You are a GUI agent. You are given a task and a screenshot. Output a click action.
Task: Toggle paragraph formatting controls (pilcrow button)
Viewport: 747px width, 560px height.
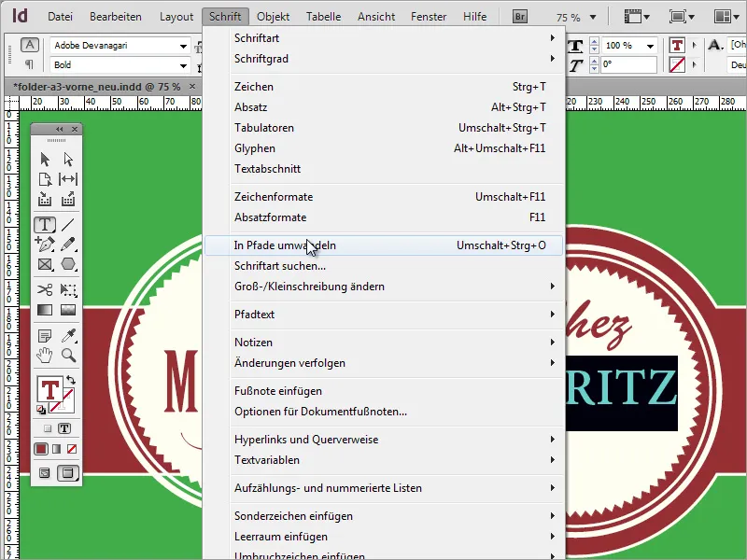click(30, 64)
